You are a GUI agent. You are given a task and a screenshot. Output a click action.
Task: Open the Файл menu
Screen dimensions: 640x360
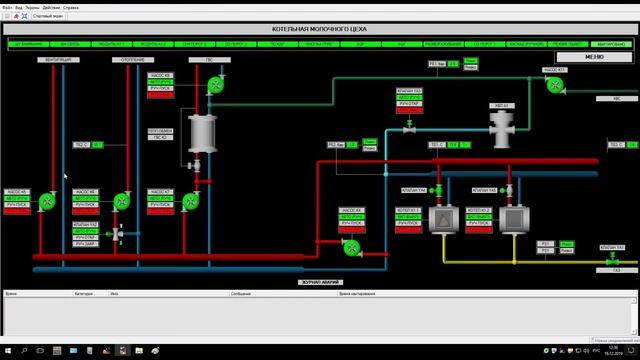[7, 7]
